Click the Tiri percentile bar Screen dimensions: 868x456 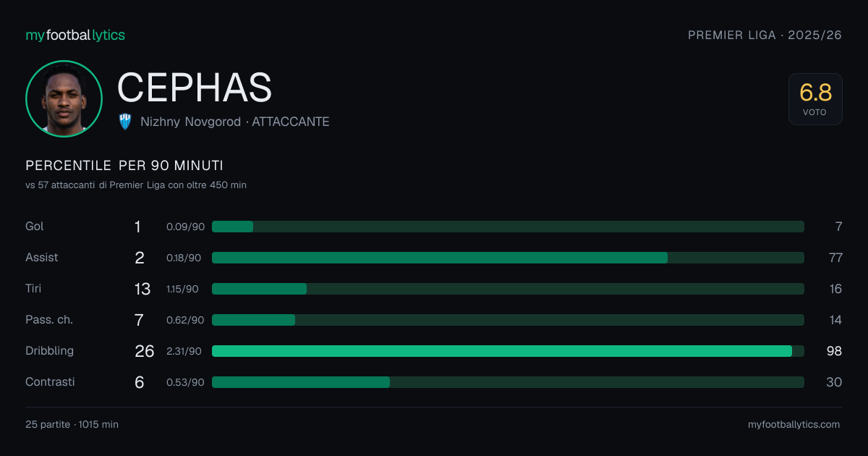tap(508, 289)
